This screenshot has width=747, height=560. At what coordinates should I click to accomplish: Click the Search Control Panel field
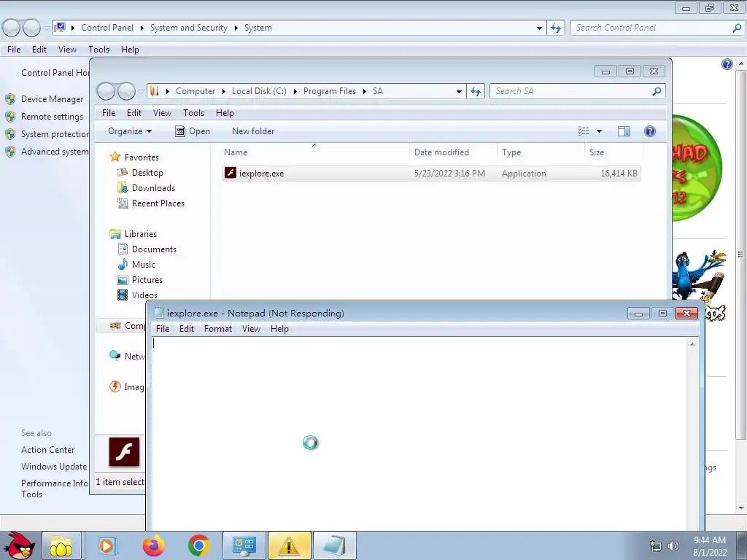point(653,28)
